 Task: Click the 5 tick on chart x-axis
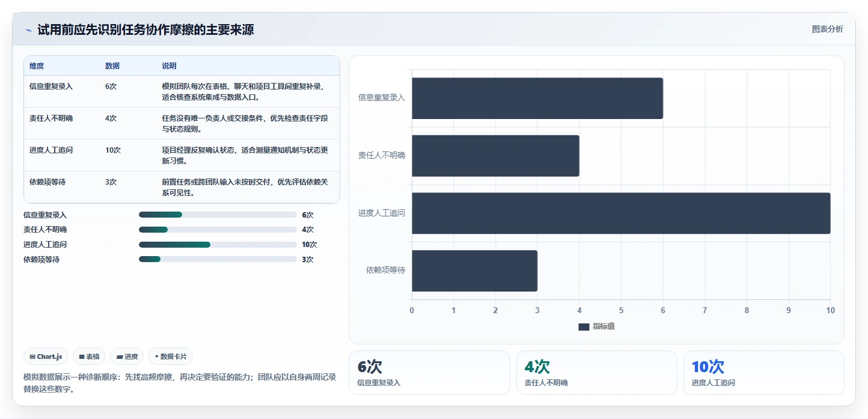pos(621,310)
